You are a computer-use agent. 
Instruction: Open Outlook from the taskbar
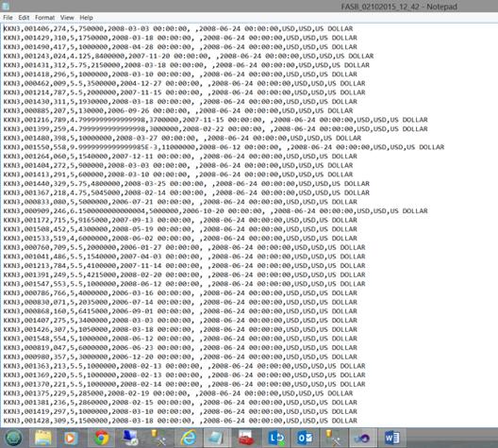[x=305, y=439]
